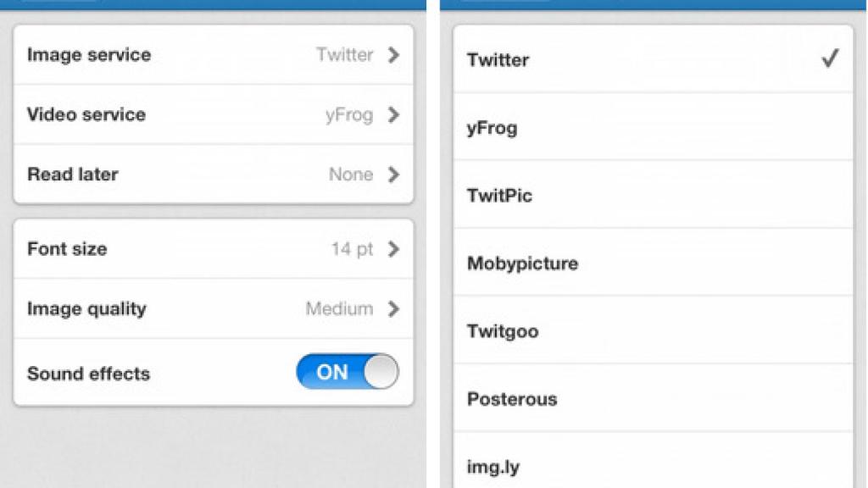Tap the Sound effects label
Image resolution: width=868 pixels, height=488 pixels.
pos(88,374)
